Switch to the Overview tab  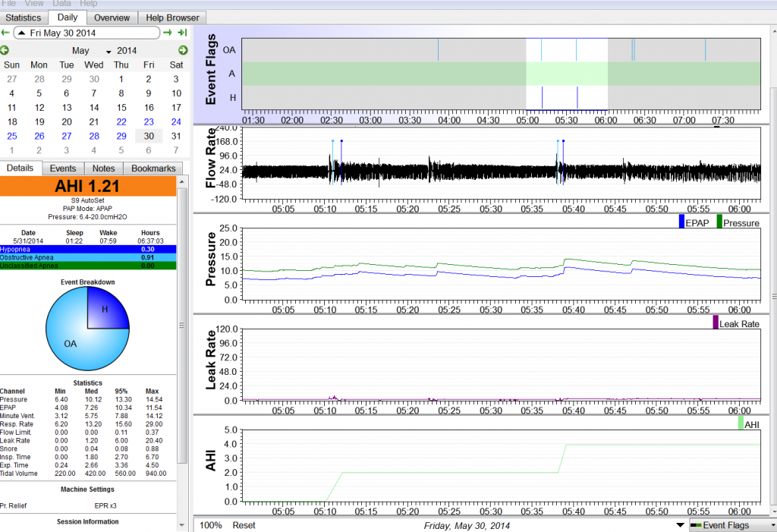click(112, 17)
